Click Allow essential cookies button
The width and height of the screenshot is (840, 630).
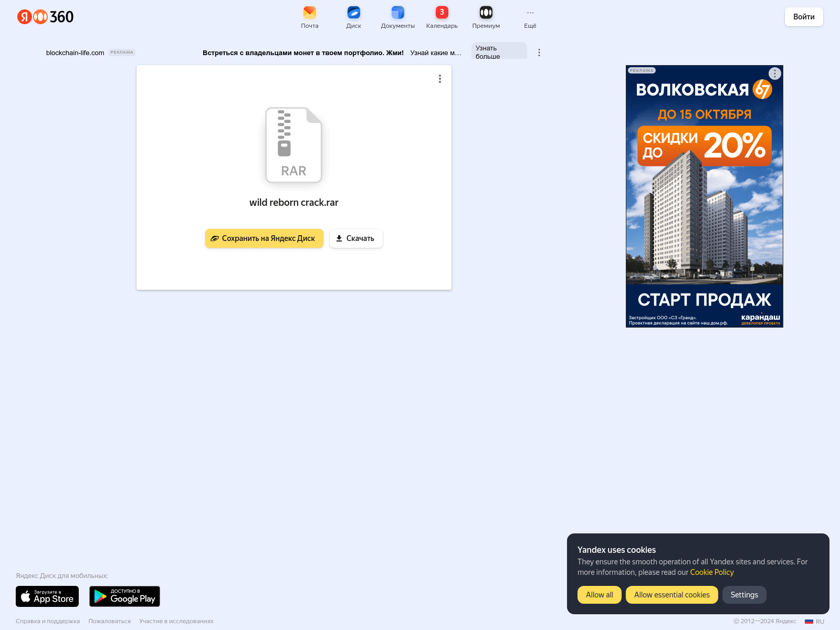point(672,595)
